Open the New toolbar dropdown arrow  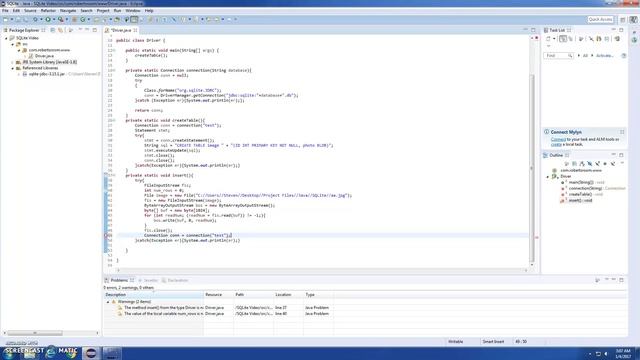(x=11, y=19)
